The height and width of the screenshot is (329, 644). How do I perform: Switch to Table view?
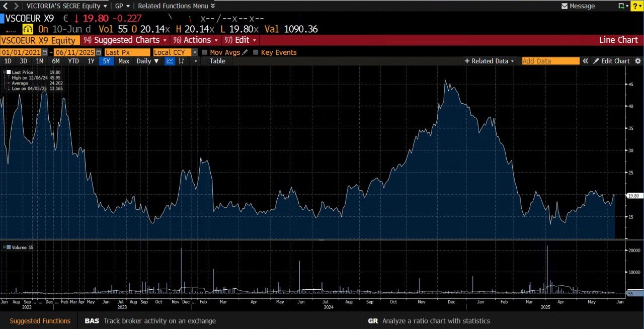(x=217, y=61)
